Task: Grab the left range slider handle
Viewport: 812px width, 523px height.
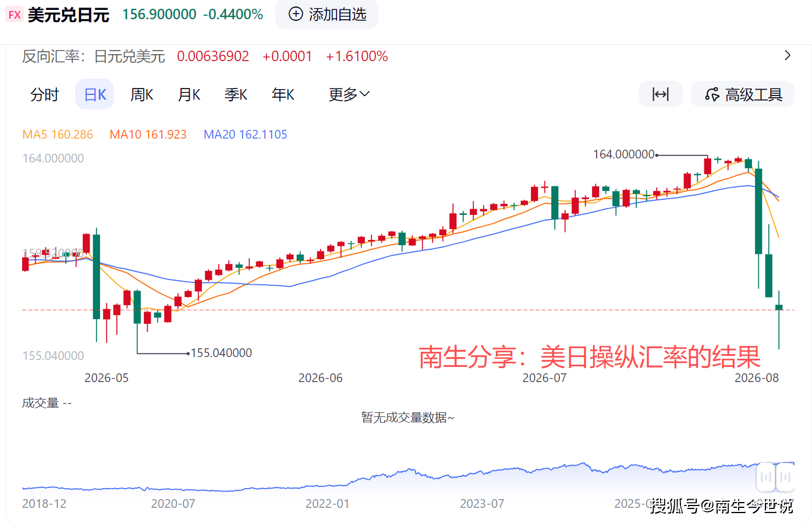Action: 766,478
